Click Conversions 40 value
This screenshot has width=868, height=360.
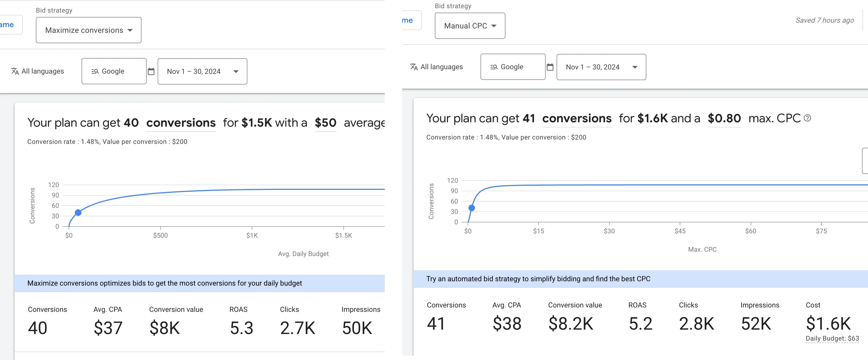click(x=37, y=328)
